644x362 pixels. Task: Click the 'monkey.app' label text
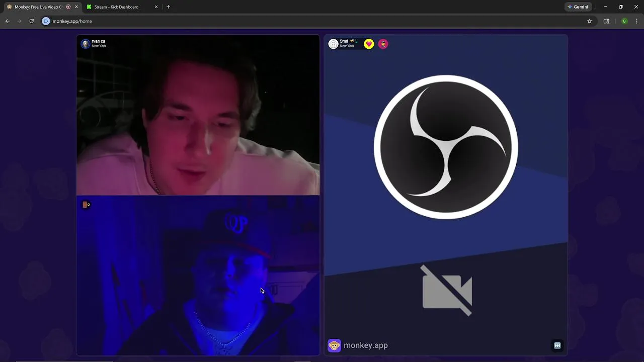click(x=366, y=345)
